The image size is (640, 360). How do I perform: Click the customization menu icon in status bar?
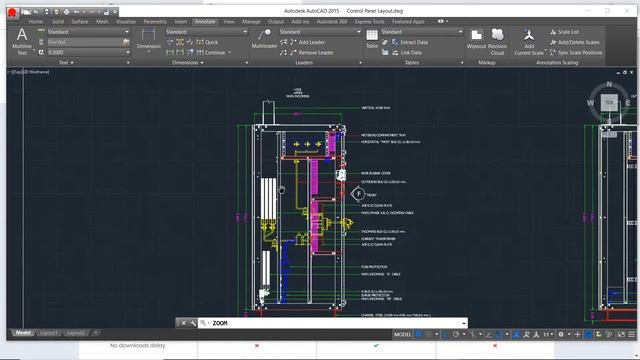[631, 334]
